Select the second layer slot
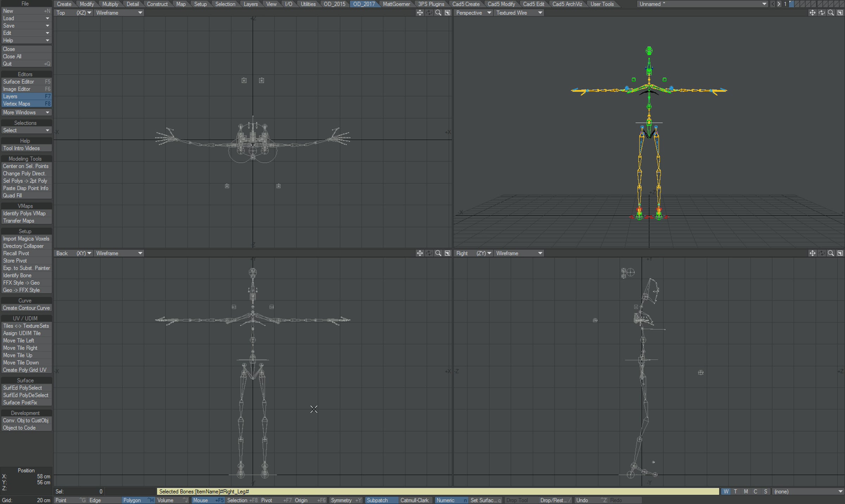 pos(797,4)
